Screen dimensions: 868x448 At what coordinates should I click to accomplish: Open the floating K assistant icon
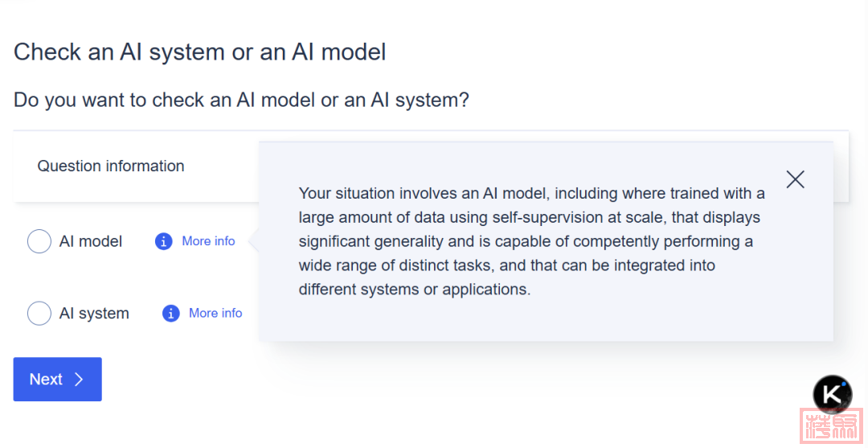tap(831, 394)
